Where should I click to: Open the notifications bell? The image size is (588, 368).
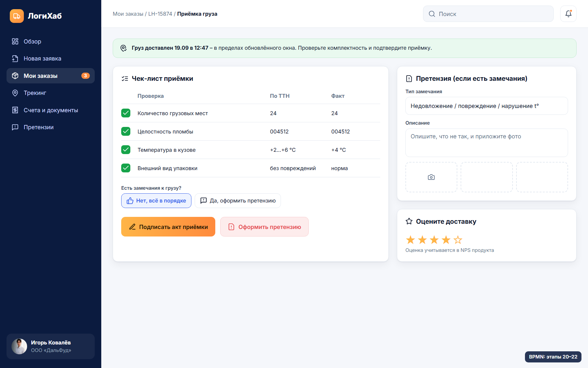pos(568,14)
